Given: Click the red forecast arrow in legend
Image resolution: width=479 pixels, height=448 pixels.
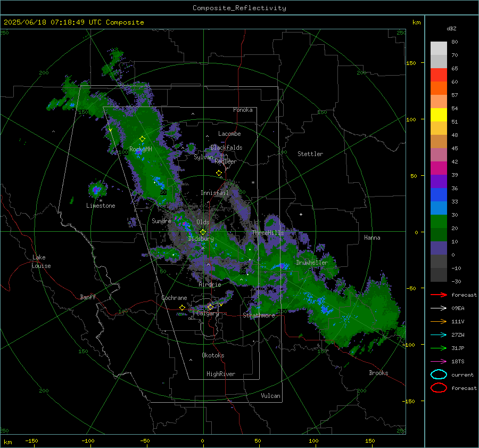Looking at the screenshot, I should click(x=439, y=295).
